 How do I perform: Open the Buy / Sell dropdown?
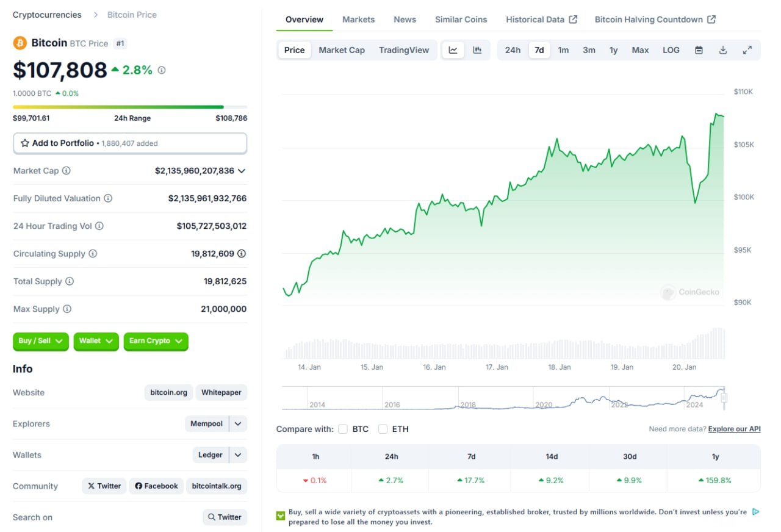click(x=41, y=341)
